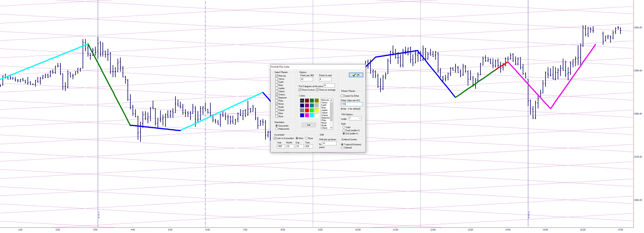The image size is (644, 233).
Task: Pick the dark green color swatch
Action: coord(312,101)
